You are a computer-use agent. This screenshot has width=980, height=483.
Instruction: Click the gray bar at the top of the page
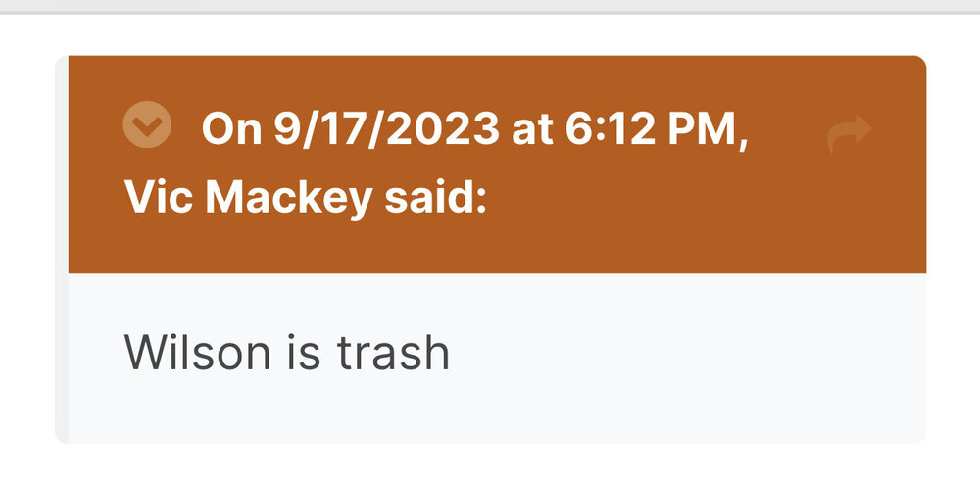coord(490,7)
